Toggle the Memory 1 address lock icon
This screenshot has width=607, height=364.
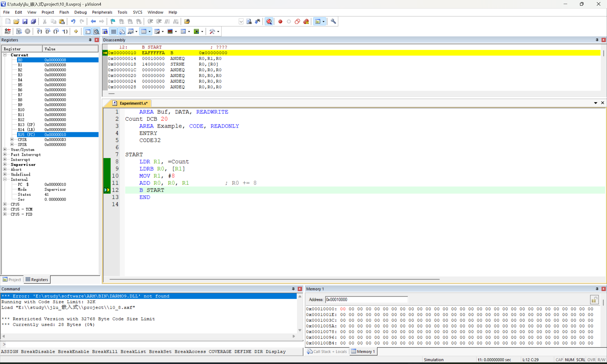594,299
